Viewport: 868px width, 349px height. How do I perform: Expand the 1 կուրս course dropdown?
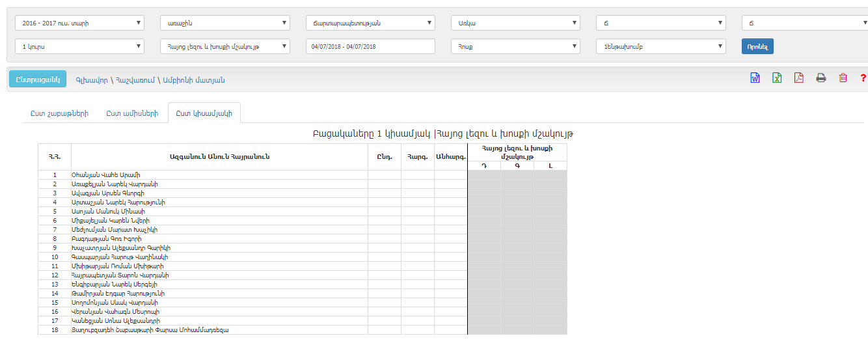pyautogui.click(x=79, y=46)
